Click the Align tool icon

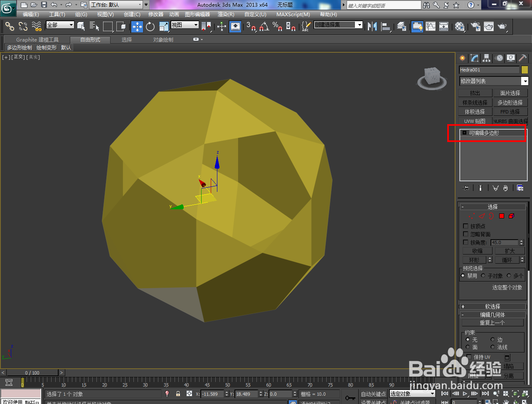(386, 26)
